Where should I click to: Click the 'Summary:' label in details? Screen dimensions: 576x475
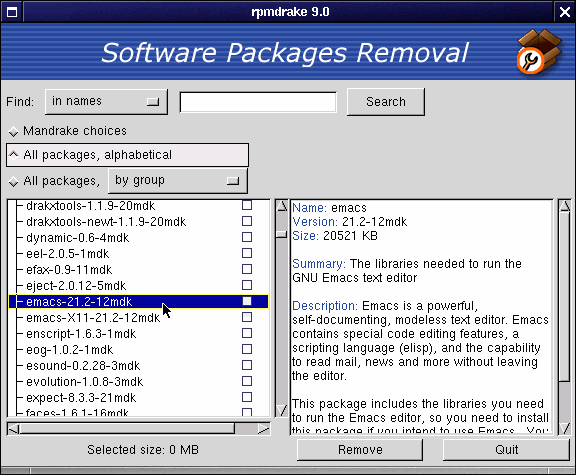pyautogui.click(x=319, y=264)
